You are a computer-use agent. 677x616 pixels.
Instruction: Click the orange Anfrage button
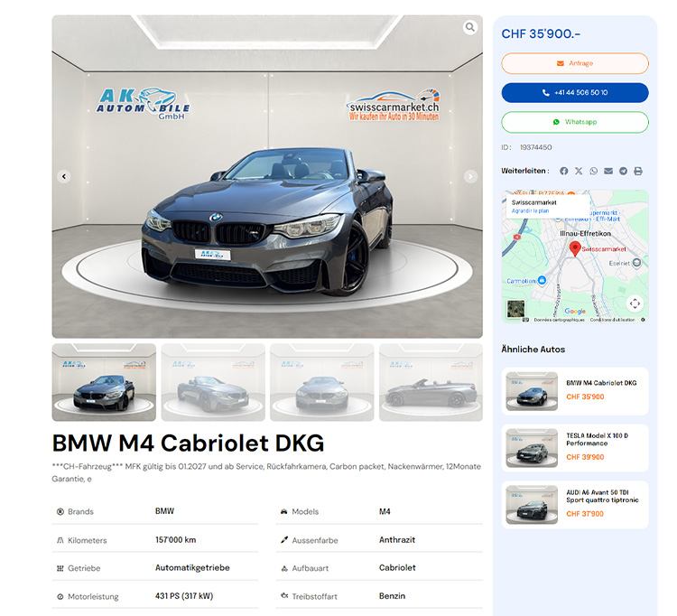pyautogui.click(x=575, y=63)
